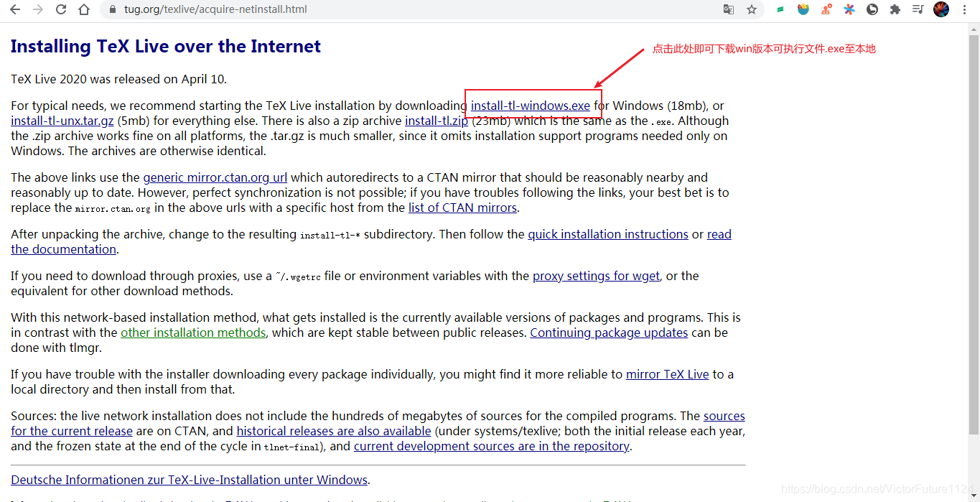Download install-tl-unx.tar.gz archive

pos(62,121)
